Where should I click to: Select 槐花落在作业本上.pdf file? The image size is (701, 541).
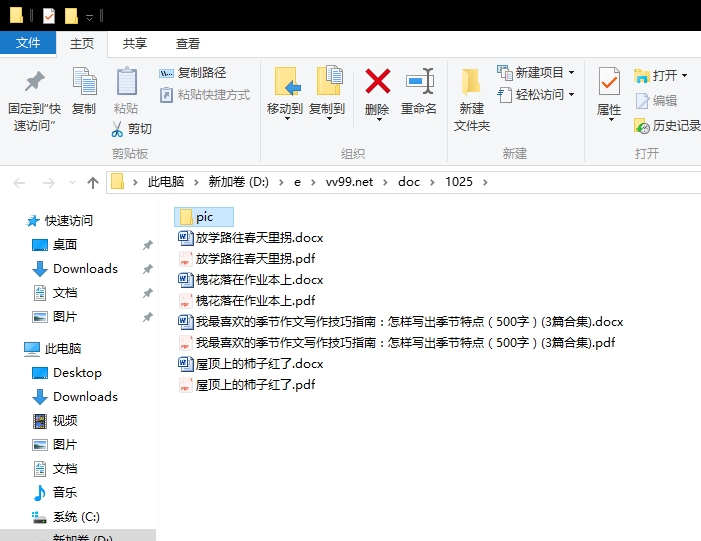(247, 301)
